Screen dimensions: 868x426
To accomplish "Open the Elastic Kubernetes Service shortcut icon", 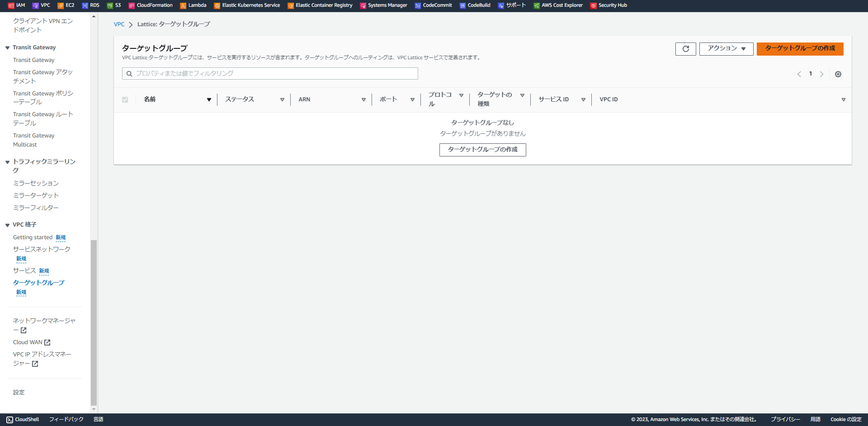I will pyautogui.click(x=217, y=5).
